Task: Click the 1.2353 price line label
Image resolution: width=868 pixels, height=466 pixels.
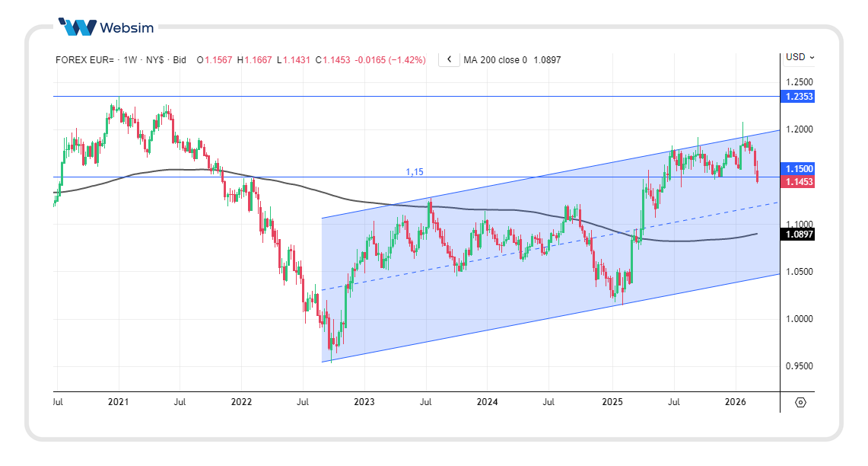Action: [x=800, y=97]
